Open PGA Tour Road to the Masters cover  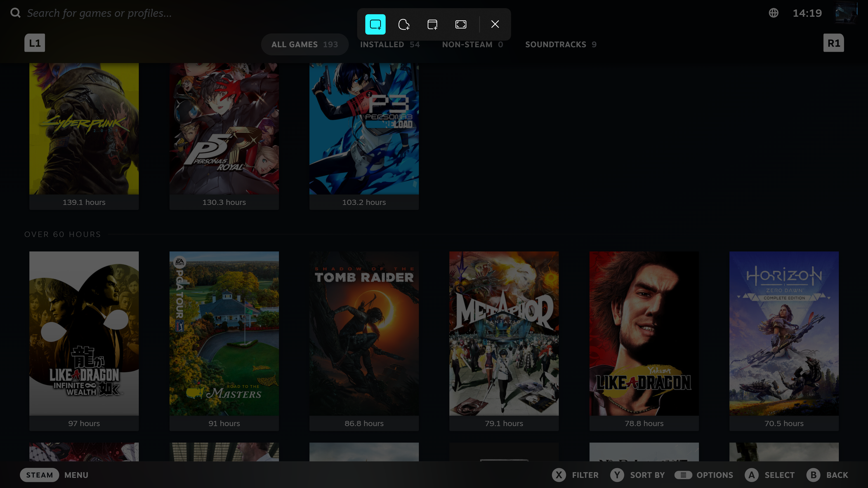coord(224,333)
